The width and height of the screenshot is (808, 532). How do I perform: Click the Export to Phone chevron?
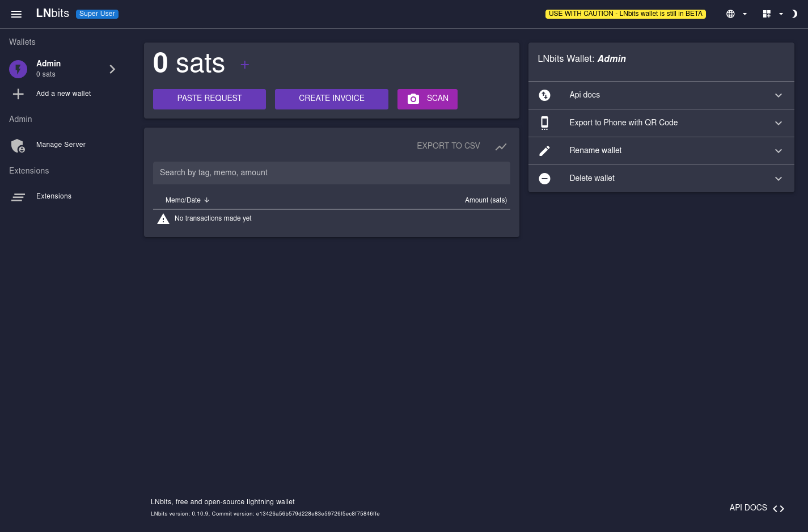(x=779, y=123)
